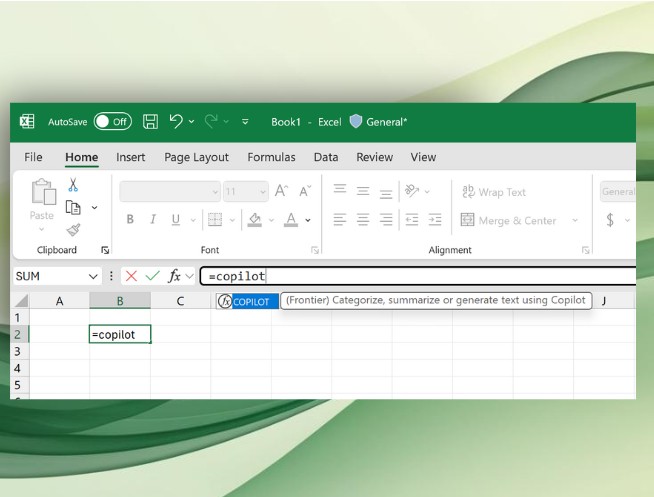654x497 pixels.
Task: Click Increase Font Size icon
Action: click(x=282, y=191)
